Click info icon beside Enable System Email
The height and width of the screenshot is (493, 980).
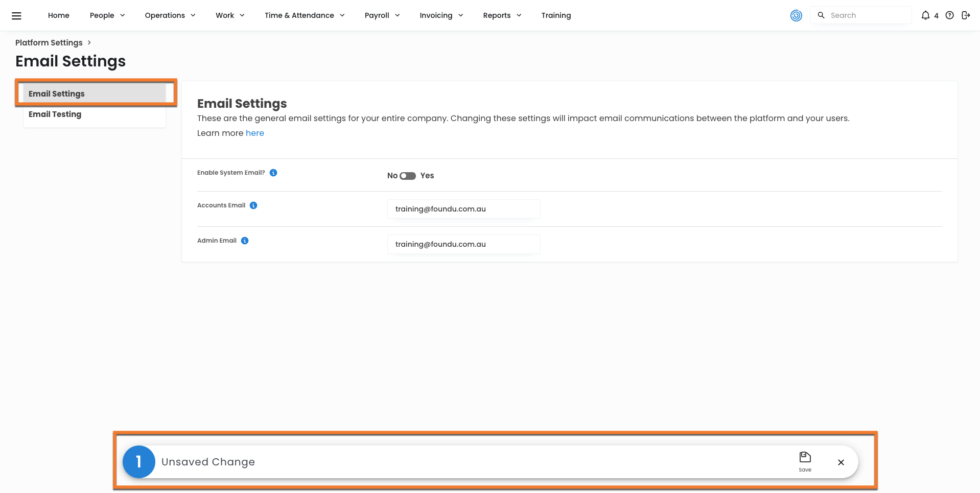[x=273, y=173]
